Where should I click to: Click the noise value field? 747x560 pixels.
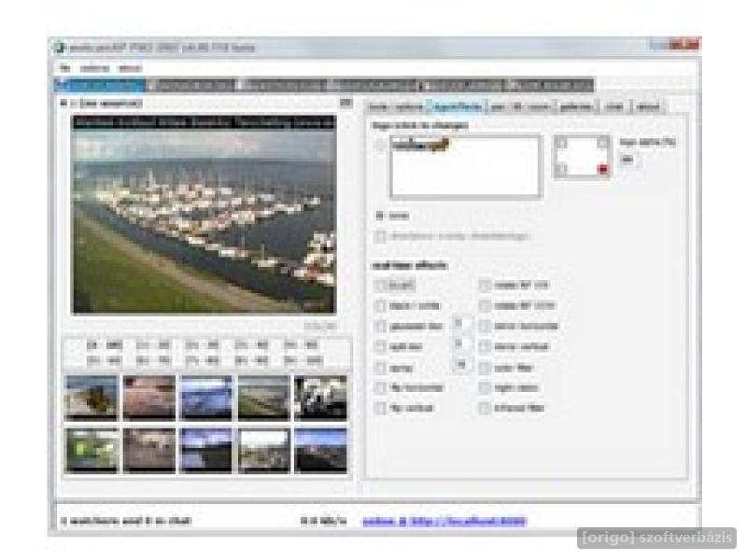[461, 365]
